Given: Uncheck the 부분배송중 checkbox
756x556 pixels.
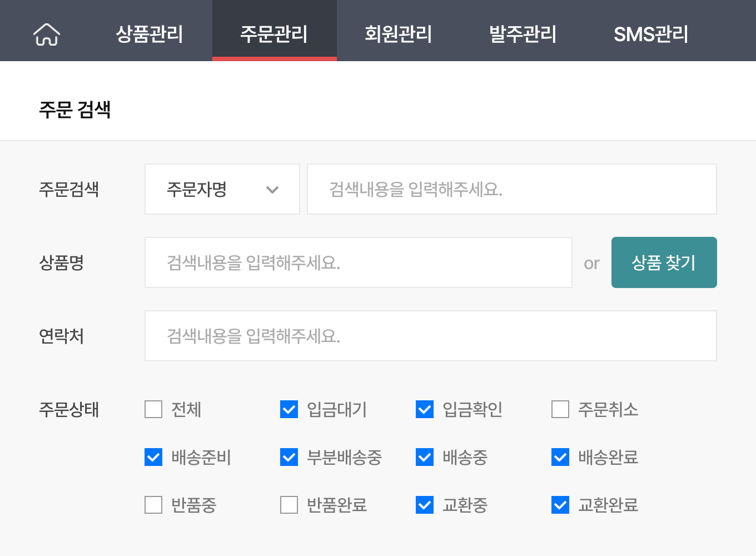Looking at the screenshot, I should point(289,458).
